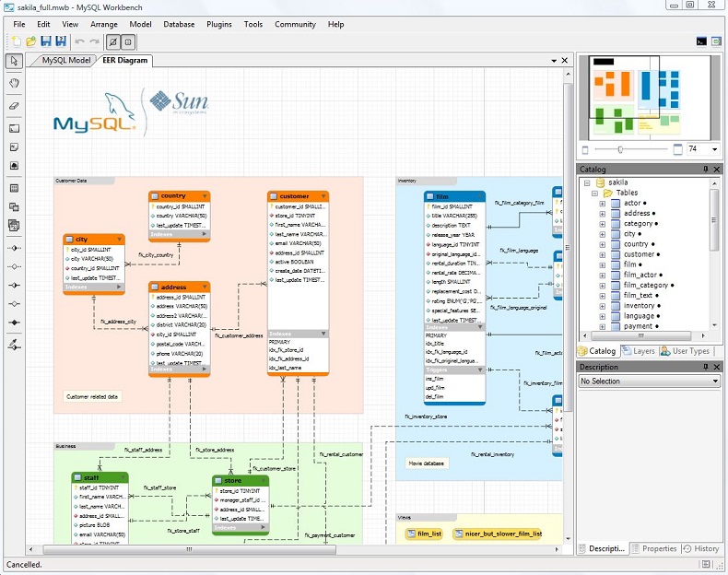Select the customer table header
The image size is (728, 575).
tap(298, 196)
